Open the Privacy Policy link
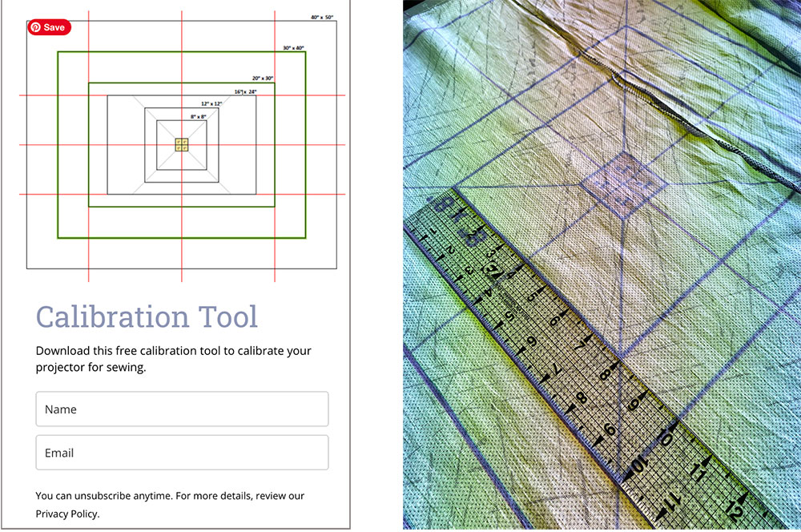 click(67, 514)
